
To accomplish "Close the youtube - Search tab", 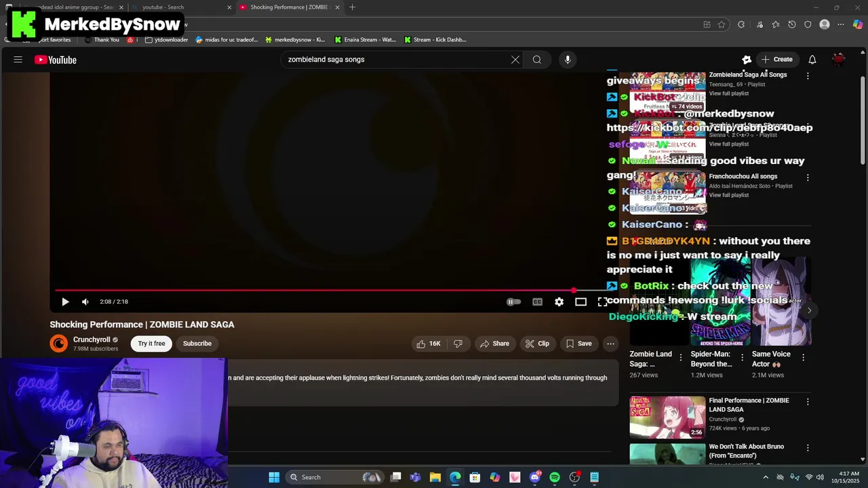I will click(229, 7).
